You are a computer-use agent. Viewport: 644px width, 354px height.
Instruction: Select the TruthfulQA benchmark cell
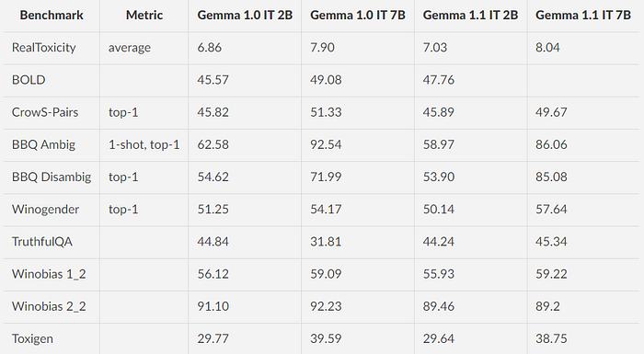(x=42, y=242)
